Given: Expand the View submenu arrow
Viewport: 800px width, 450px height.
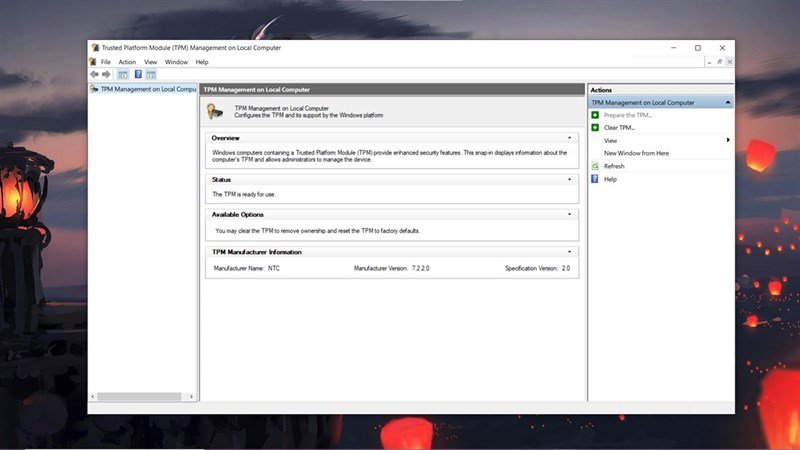Looking at the screenshot, I should click(x=728, y=140).
